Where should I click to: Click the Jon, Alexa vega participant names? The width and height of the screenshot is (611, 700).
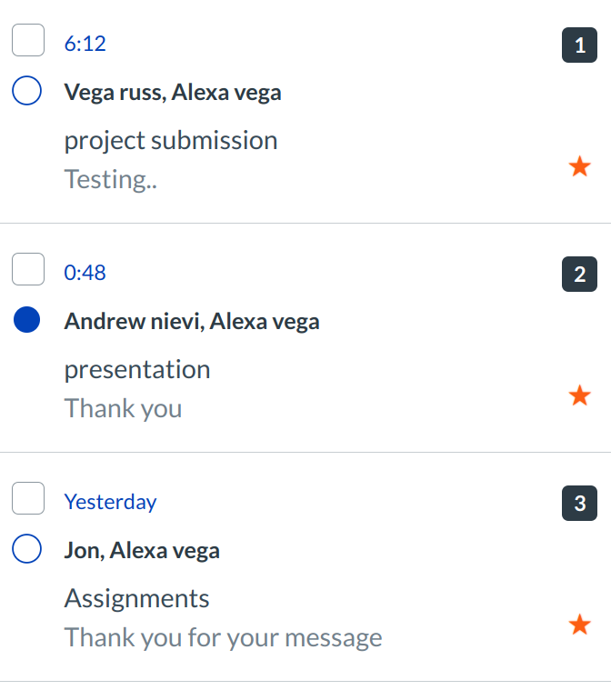[142, 551]
